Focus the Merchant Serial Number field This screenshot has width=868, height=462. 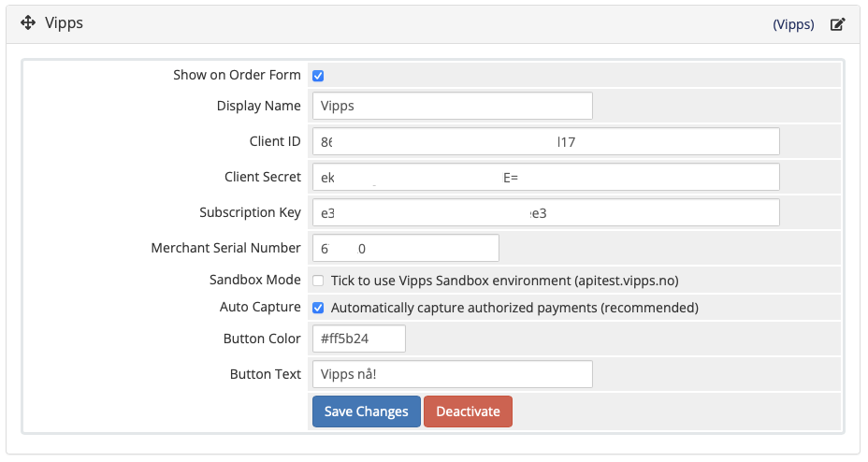(x=406, y=248)
